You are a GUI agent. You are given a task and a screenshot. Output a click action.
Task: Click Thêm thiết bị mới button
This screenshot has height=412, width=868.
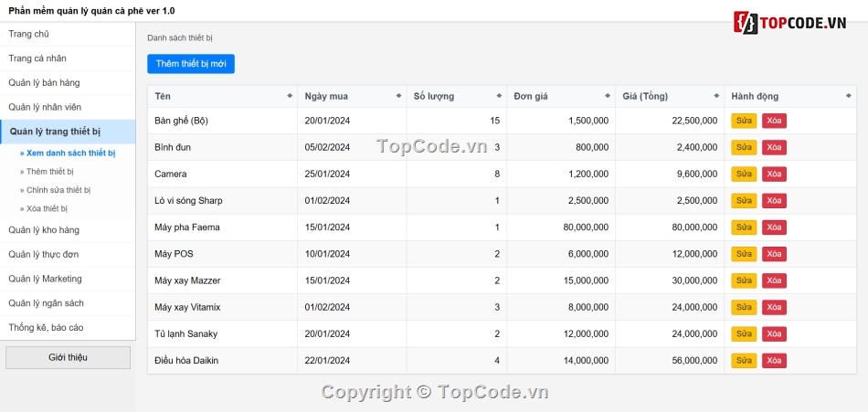point(191,64)
